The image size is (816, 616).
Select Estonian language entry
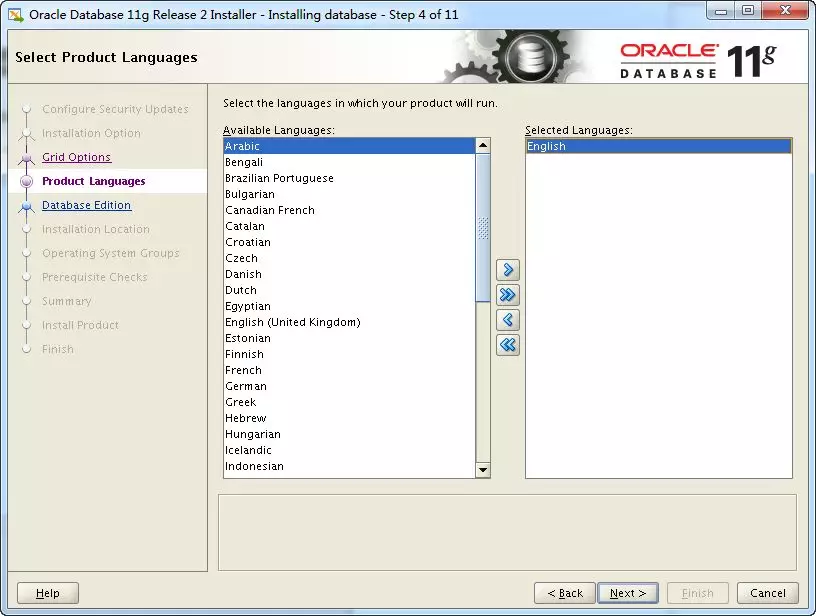(x=349, y=338)
